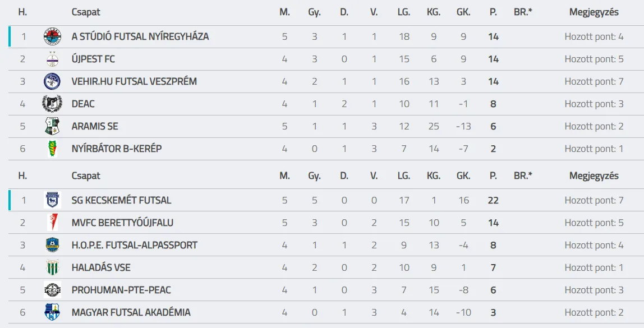Click the Haladás VSE green striped crest

tap(52, 268)
